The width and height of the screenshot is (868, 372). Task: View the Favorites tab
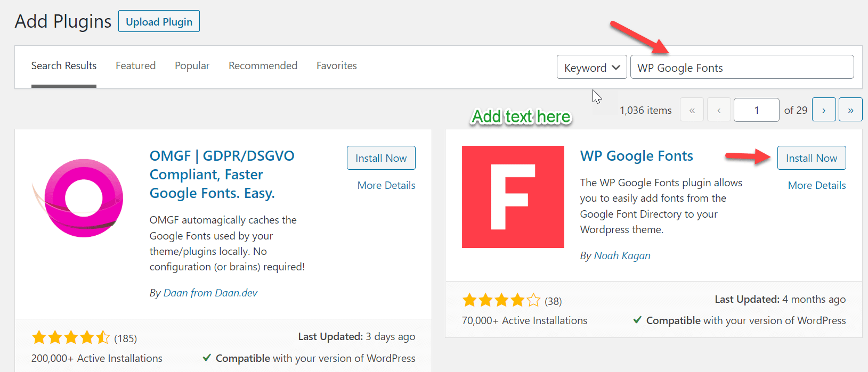337,65
